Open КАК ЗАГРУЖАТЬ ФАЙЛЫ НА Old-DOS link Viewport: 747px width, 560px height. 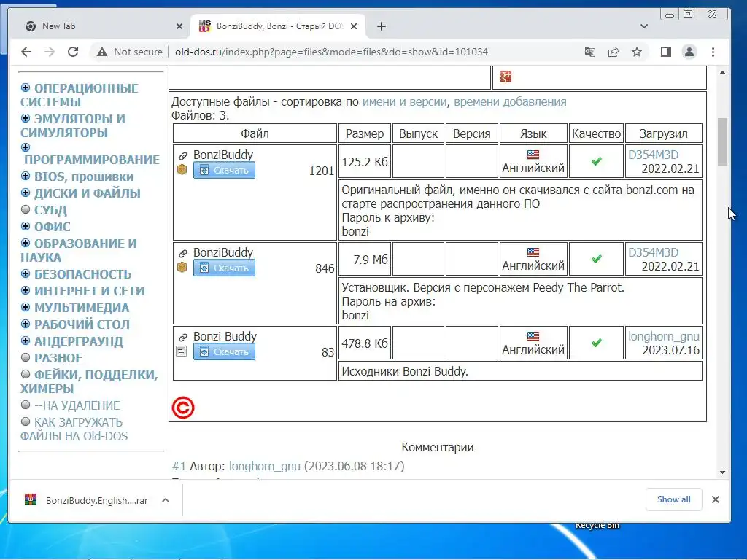[x=74, y=429]
